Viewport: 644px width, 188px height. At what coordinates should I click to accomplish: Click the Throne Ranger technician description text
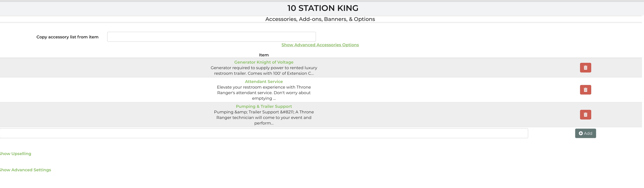tap(264, 118)
